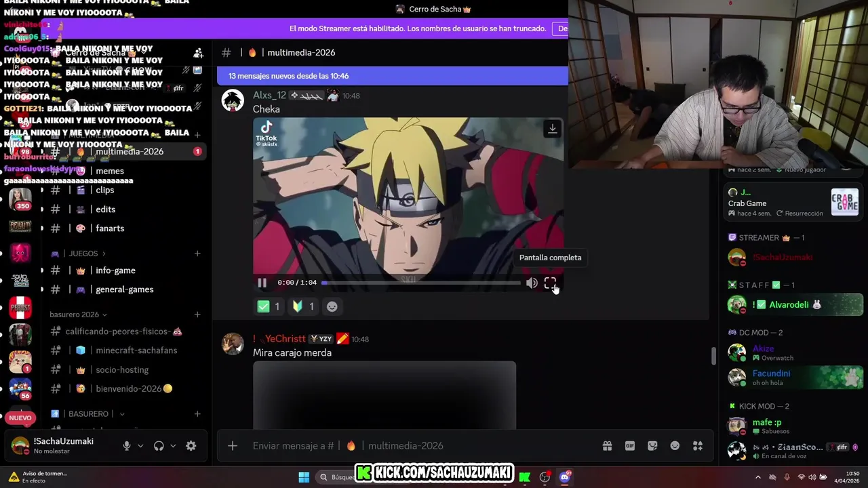Pause the TikTok video in Alxs_12's message
The image size is (868, 488).
(x=262, y=283)
